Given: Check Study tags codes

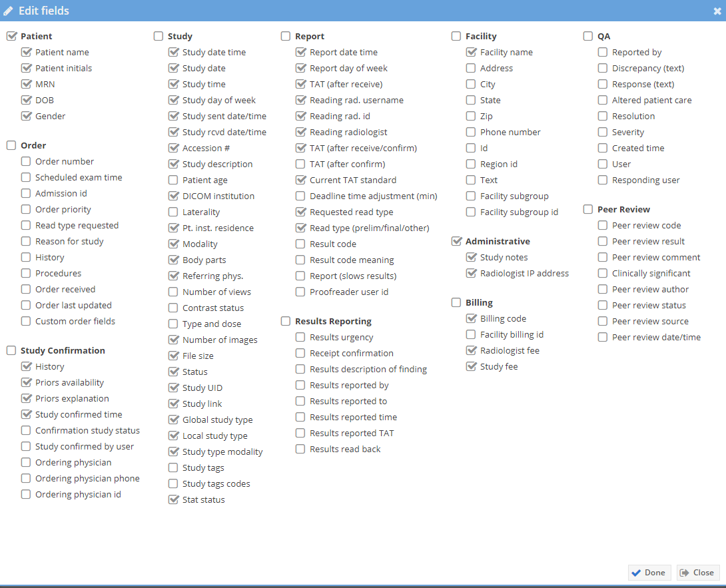Looking at the screenshot, I should (174, 483).
